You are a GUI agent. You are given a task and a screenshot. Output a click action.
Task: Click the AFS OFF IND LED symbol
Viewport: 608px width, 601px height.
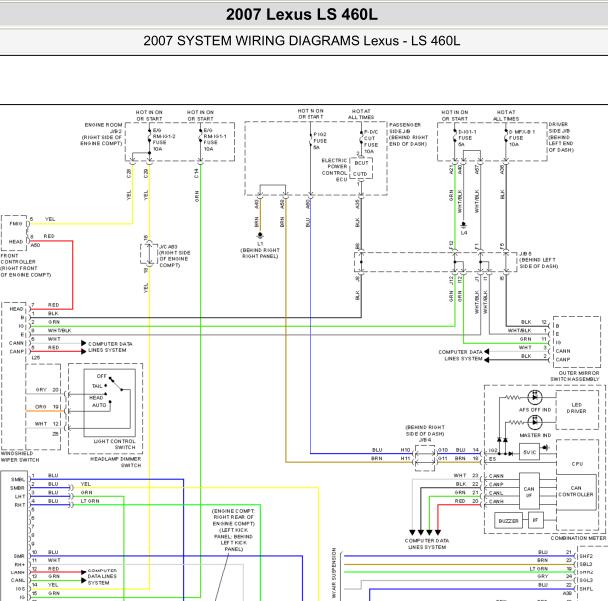(x=535, y=397)
